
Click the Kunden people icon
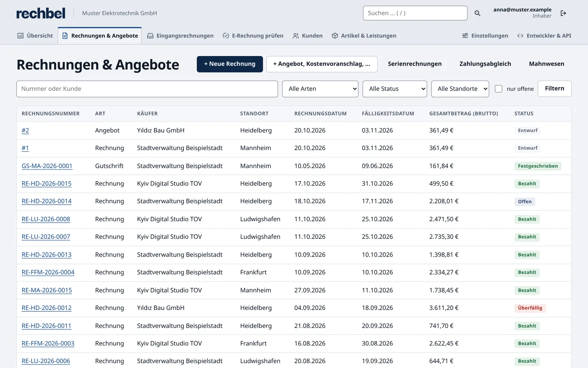(x=296, y=36)
